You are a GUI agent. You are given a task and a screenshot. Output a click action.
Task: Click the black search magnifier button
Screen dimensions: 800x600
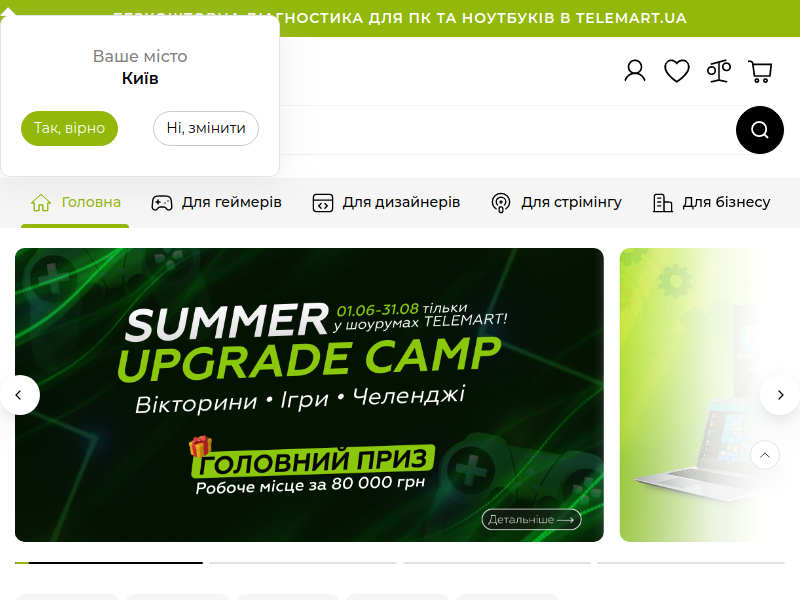[x=760, y=130]
